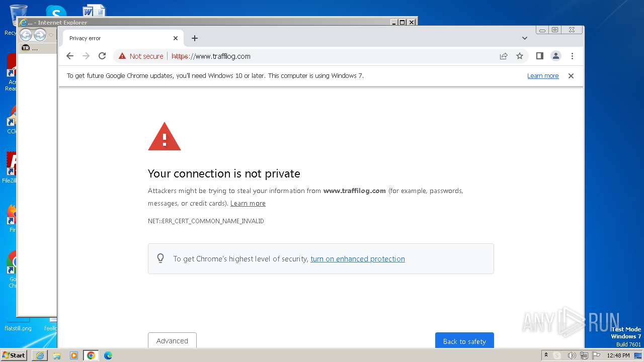644x362 pixels.
Task: Show hidden system tray icons
Action: point(546,355)
